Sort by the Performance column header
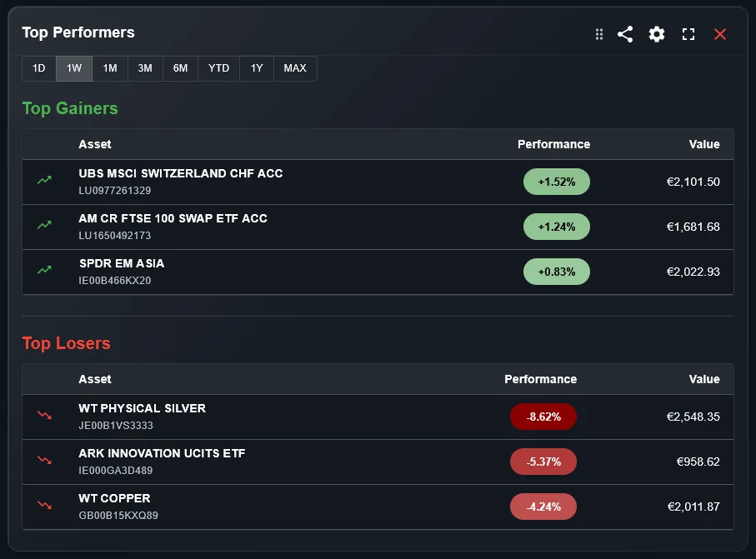The image size is (756, 559). (553, 144)
